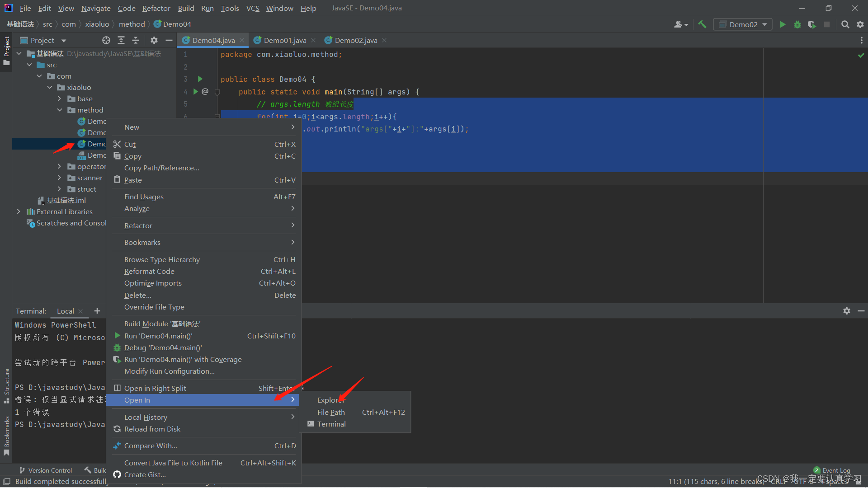Click Collapse All icon in Project panel
Image resolution: width=868 pixels, height=488 pixels.
point(136,40)
